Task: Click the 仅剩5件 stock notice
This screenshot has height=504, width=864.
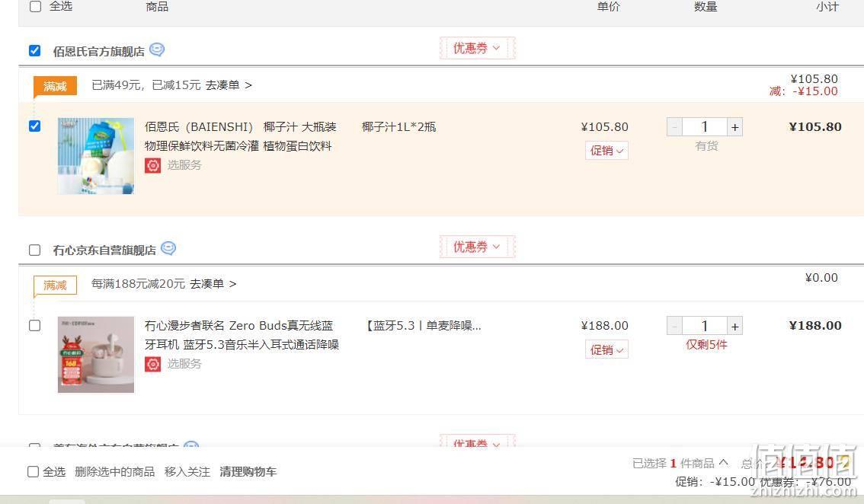Action: [x=706, y=345]
